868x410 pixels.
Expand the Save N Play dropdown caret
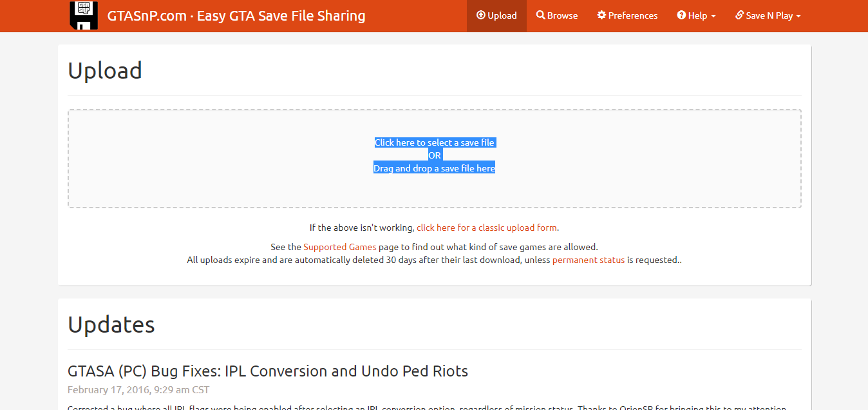[x=798, y=16]
